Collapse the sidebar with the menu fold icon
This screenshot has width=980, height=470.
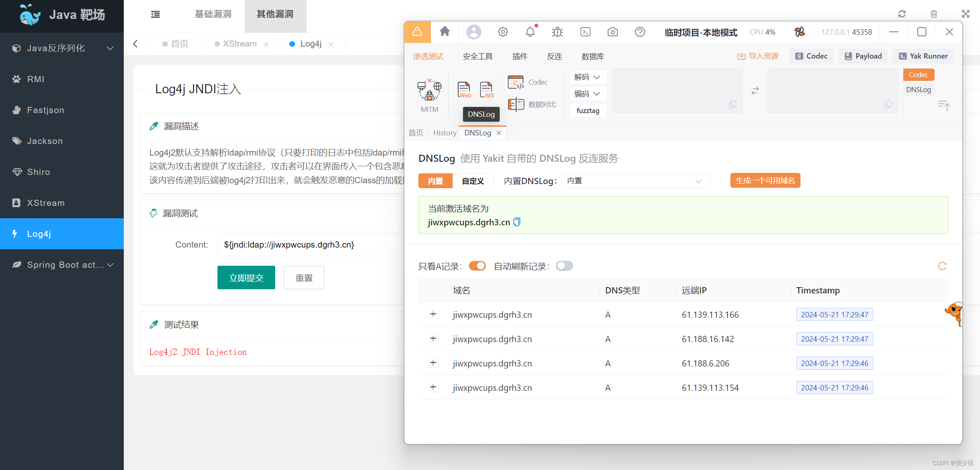point(156,14)
